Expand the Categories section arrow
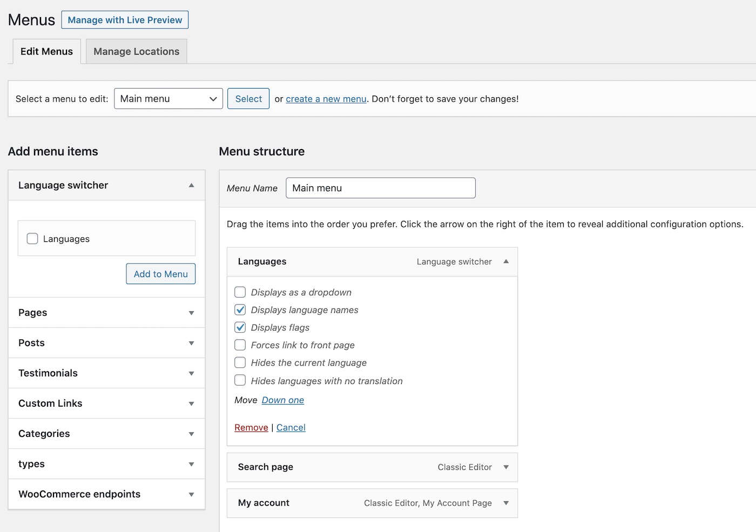Image resolution: width=756 pixels, height=532 pixels. 191,434
